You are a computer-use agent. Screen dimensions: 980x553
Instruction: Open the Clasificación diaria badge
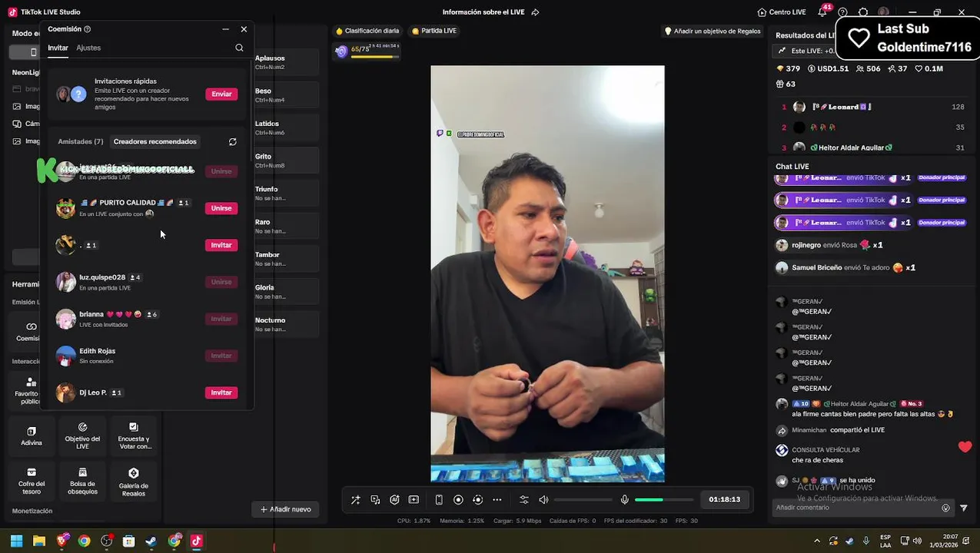pyautogui.click(x=367, y=31)
